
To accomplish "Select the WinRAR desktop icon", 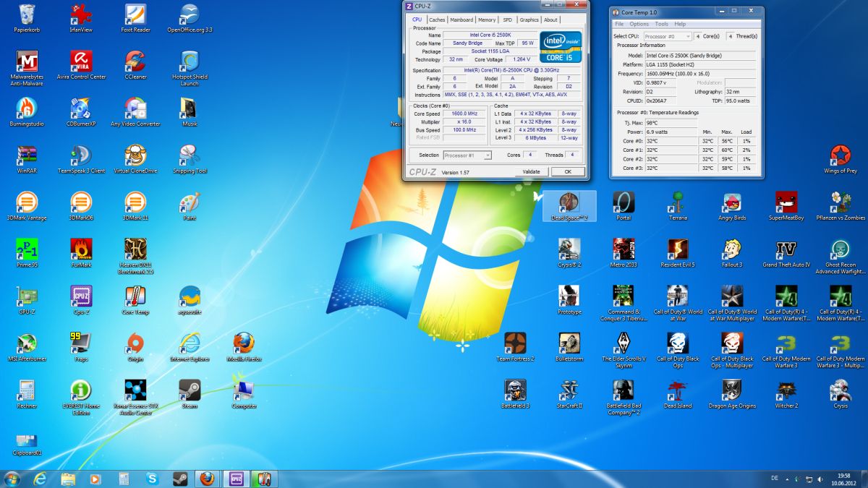I will point(27,159).
